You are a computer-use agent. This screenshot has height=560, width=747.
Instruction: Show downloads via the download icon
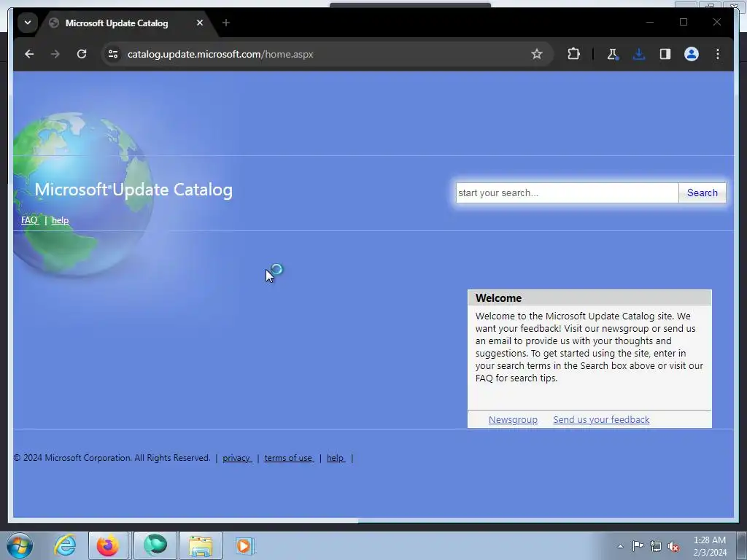pyautogui.click(x=639, y=54)
